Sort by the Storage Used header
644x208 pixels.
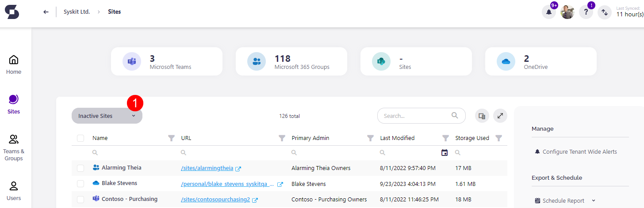tap(472, 138)
